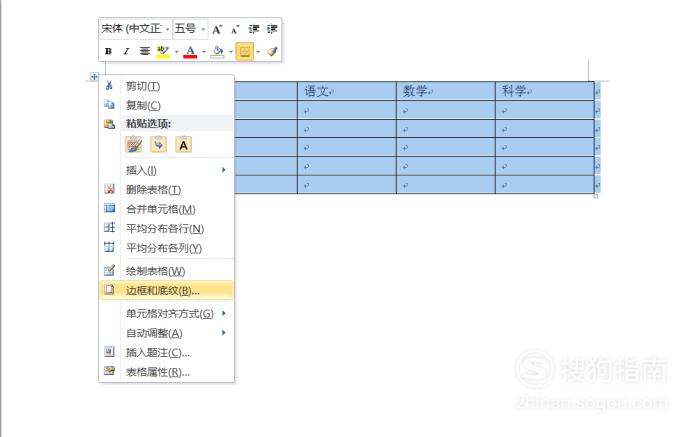
Task: Center-align text via the mini toolbar
Action: click(144, 51)
